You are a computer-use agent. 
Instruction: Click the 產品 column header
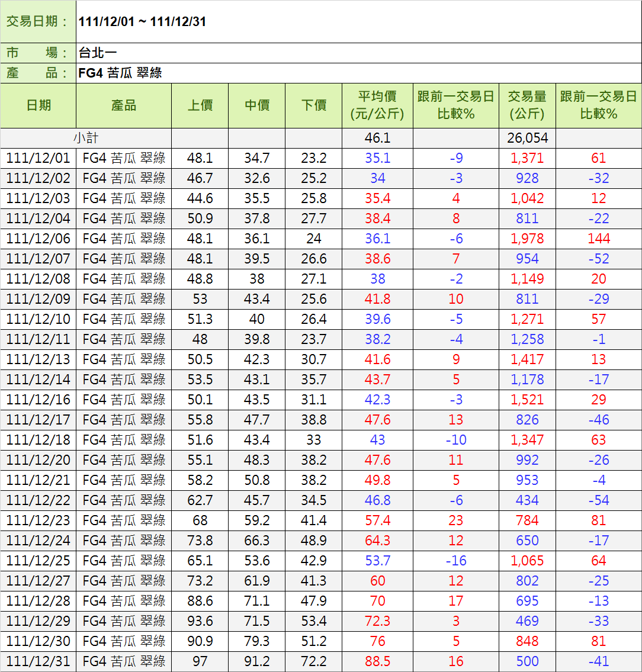point(124,105)
